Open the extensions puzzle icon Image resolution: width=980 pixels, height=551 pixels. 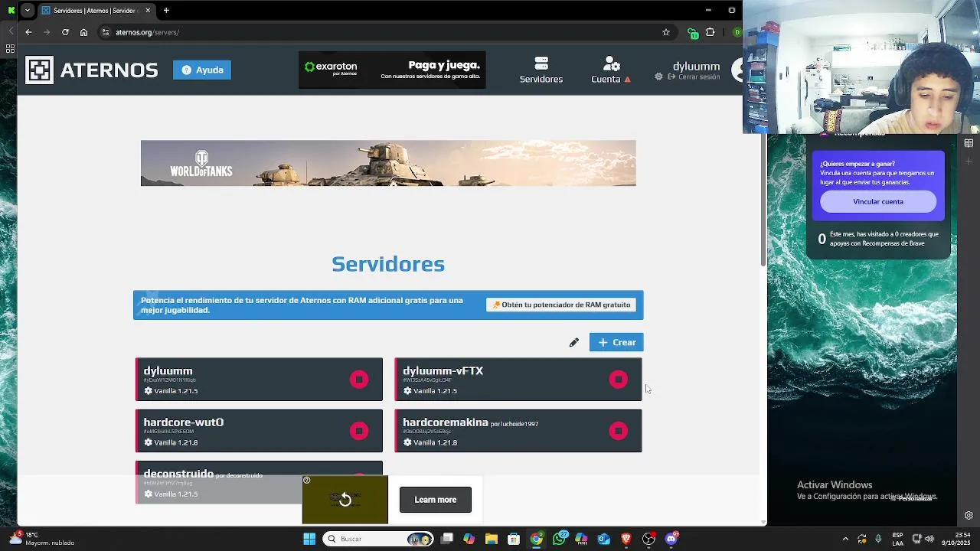710,32
